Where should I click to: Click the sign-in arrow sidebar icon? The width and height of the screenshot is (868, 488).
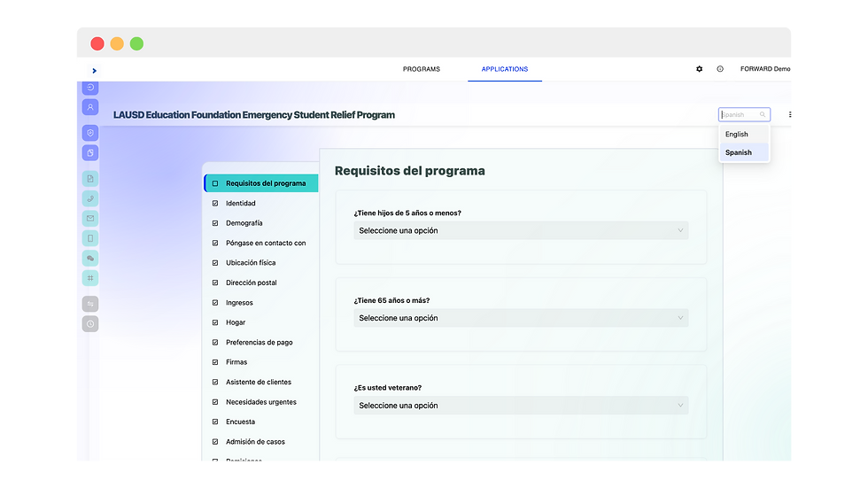click(90, 88)
